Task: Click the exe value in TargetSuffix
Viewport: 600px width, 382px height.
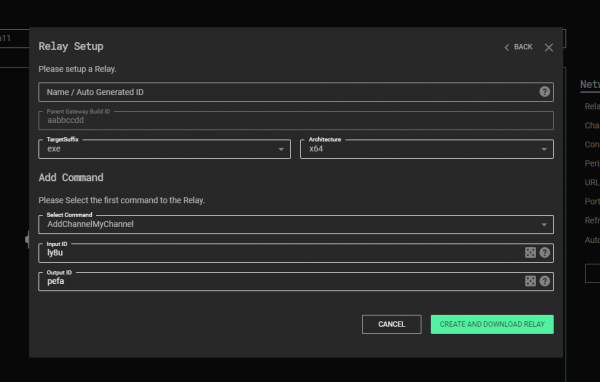Action: 54,149
